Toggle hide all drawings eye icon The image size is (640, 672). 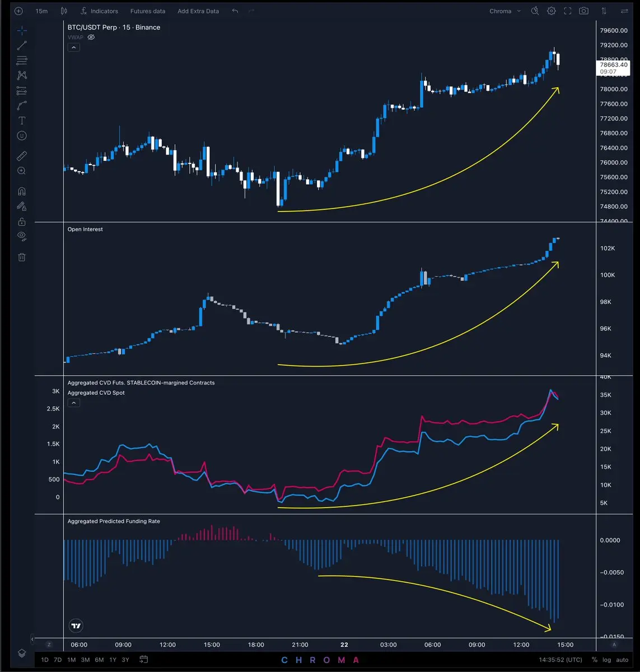coord(22,236)
